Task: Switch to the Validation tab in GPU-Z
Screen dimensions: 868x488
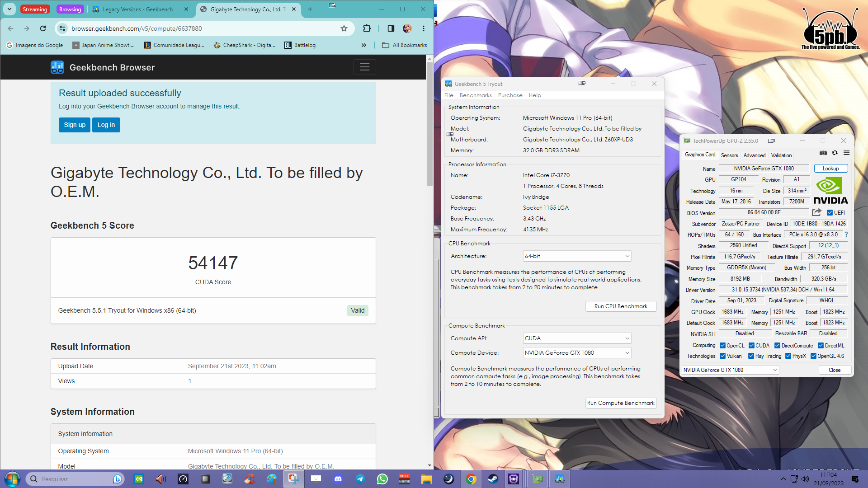Action: 781,155
